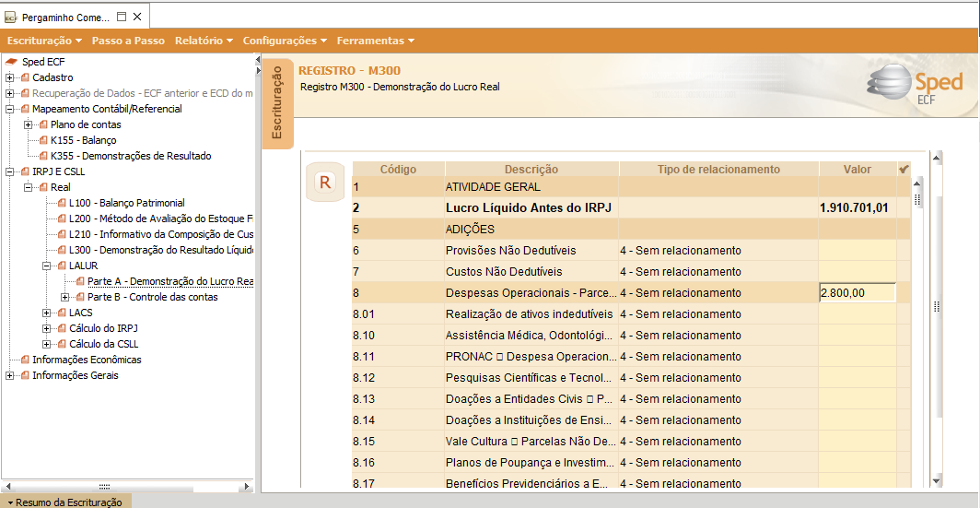Collapse the IRPJ E CSLL node
980x508 pixels.
(x=9, y=171)
